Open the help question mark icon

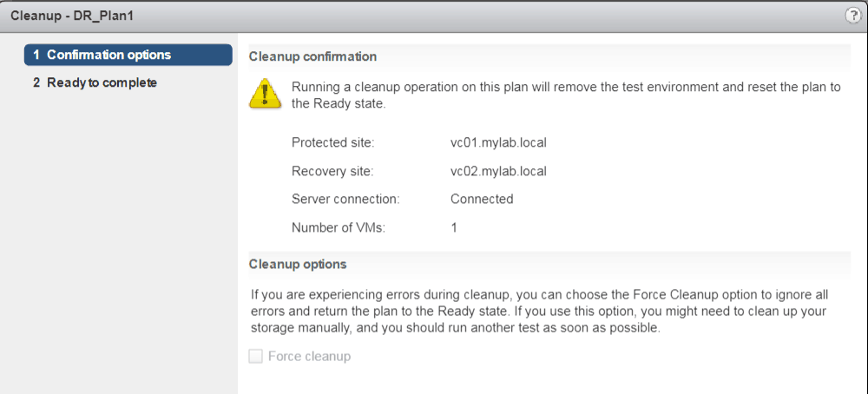coord(852,16)
